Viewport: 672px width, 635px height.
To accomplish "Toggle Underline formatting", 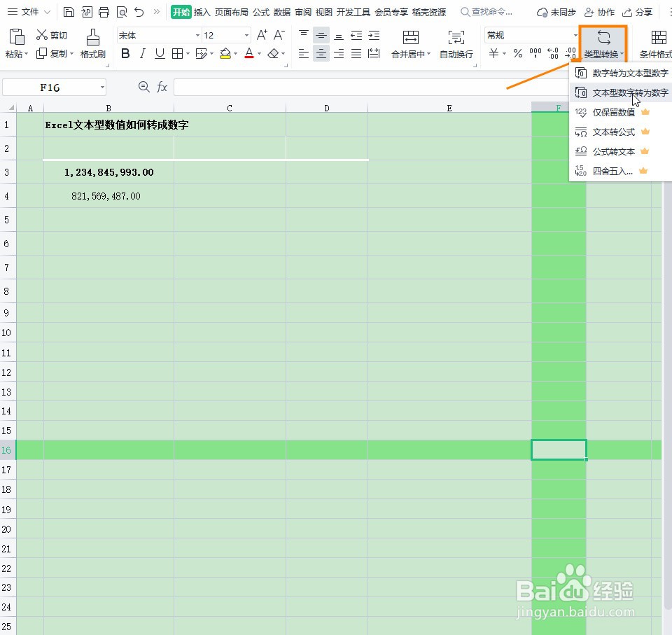I will click(x=160, y=54).
